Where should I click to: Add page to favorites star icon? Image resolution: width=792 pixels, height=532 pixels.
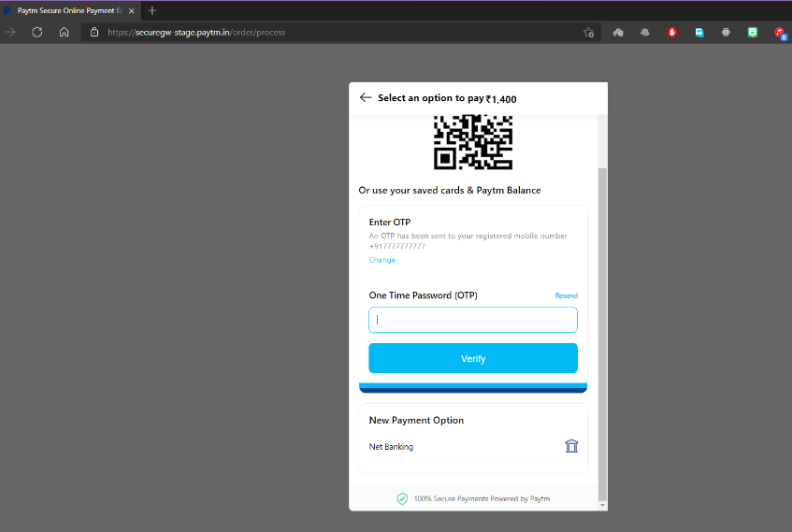pyautogui.click(x=588, y=33)
